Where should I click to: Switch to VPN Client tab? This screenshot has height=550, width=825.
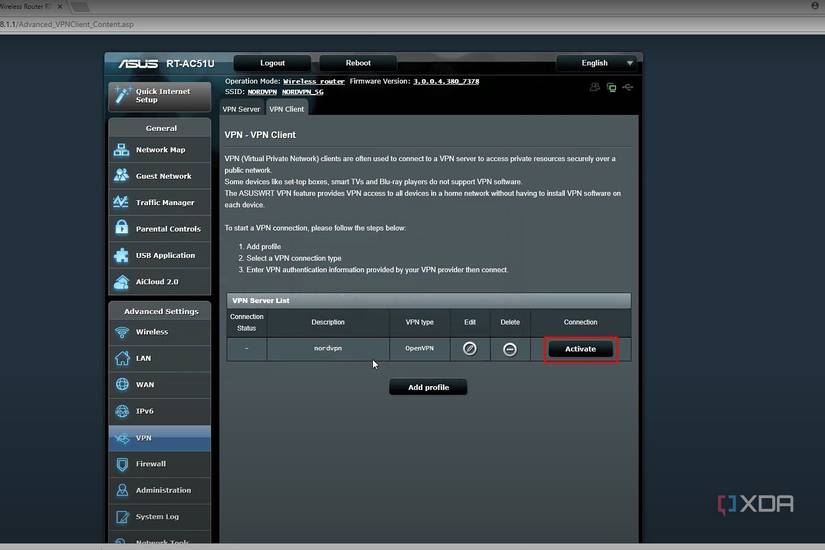pyautogui.click(x=287, y=109)
